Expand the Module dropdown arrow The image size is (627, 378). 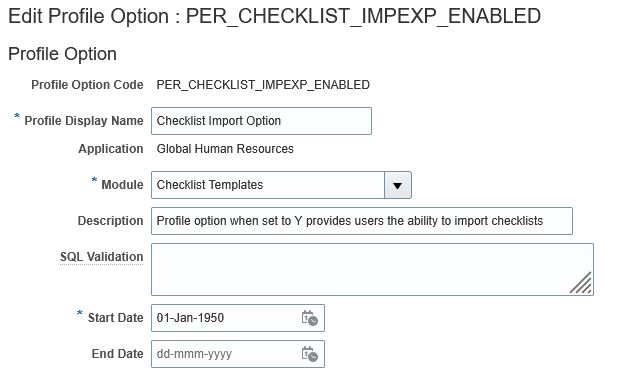pos(397,185)
